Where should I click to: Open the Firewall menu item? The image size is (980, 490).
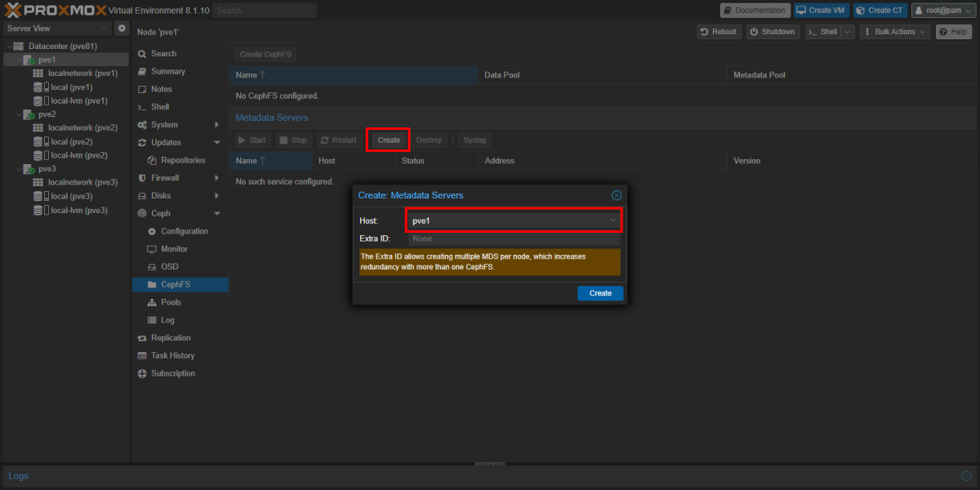(x=165, y=178)
